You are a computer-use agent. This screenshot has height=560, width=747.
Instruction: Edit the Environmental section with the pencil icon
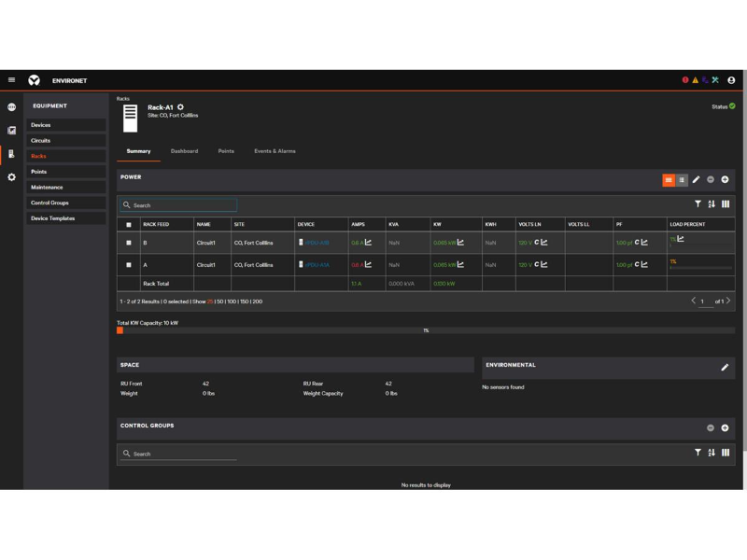click(x=725, y=367)
